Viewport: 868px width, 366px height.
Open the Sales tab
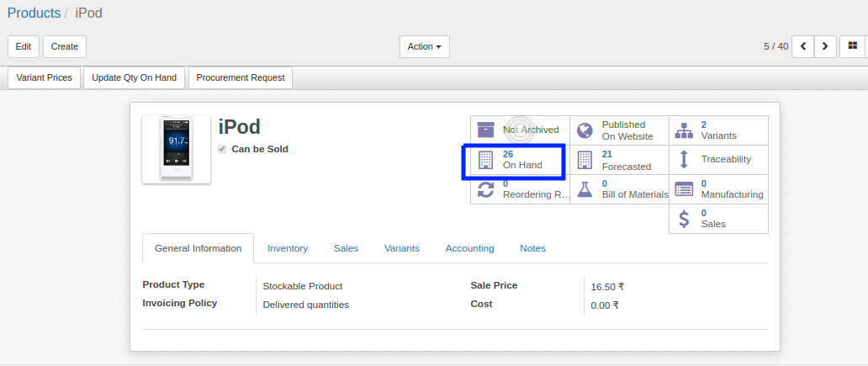pos(346,248)
